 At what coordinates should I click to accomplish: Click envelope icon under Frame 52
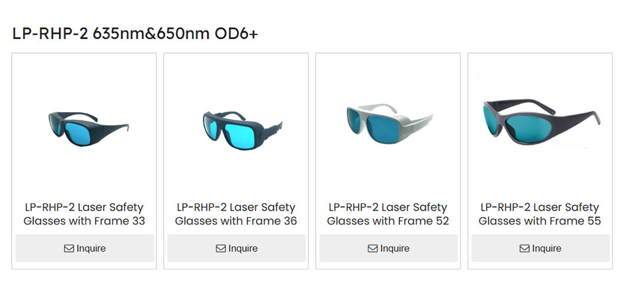(373, 249)
